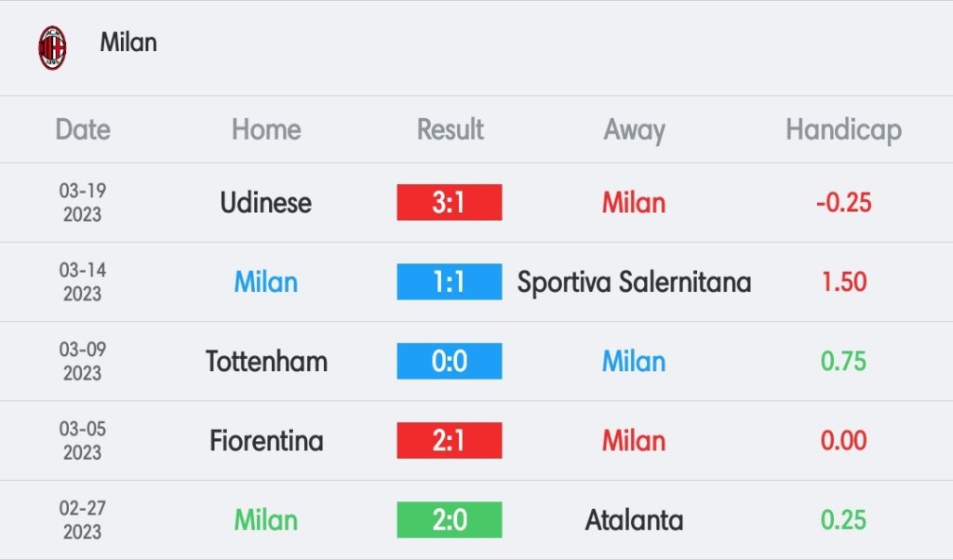This screenshot has width=953, height=560.
Task: Select the Date column header
Action: click(83, 129)
